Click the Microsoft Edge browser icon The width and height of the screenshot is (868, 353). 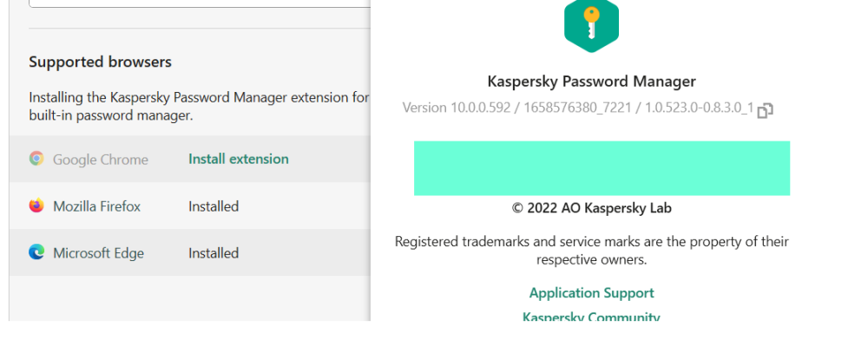[36, 252]
